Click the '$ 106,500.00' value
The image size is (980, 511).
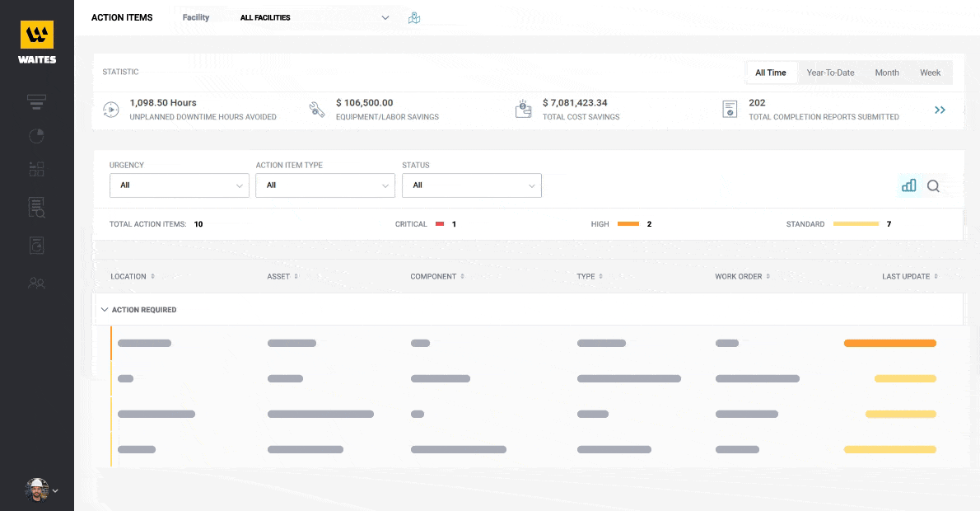[364, 102]
